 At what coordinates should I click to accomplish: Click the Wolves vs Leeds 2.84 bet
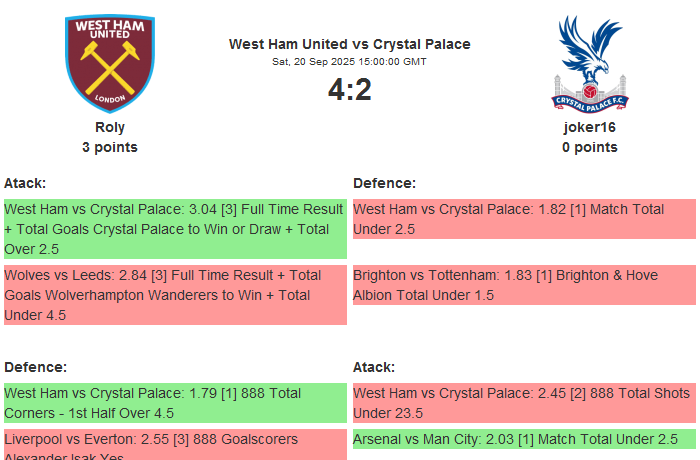pyautogui.click(x=175, y=295)
